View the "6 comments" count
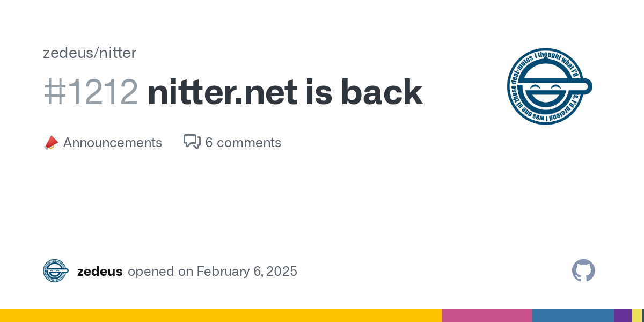The height and width of the screenshot is (322, 644). 243,143
